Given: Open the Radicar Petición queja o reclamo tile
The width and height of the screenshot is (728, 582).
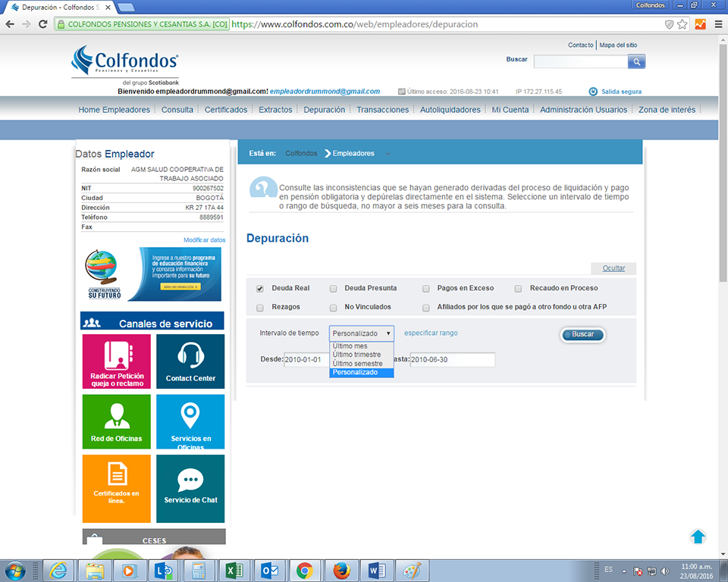Looking at the screenshot, I should (117, 361).
